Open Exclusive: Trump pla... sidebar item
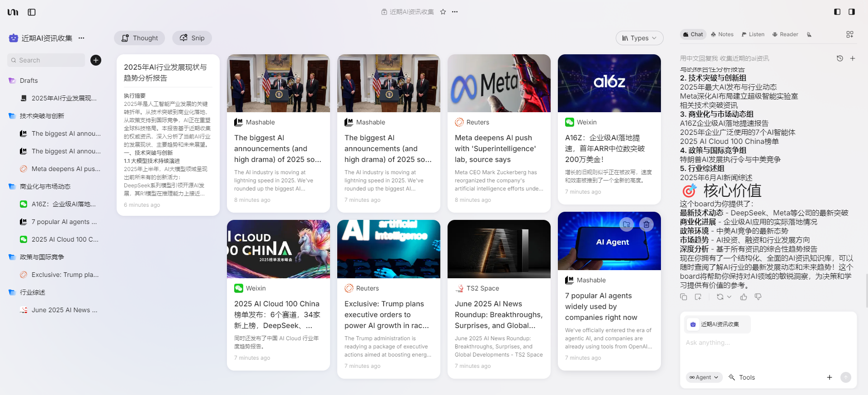 59,275
